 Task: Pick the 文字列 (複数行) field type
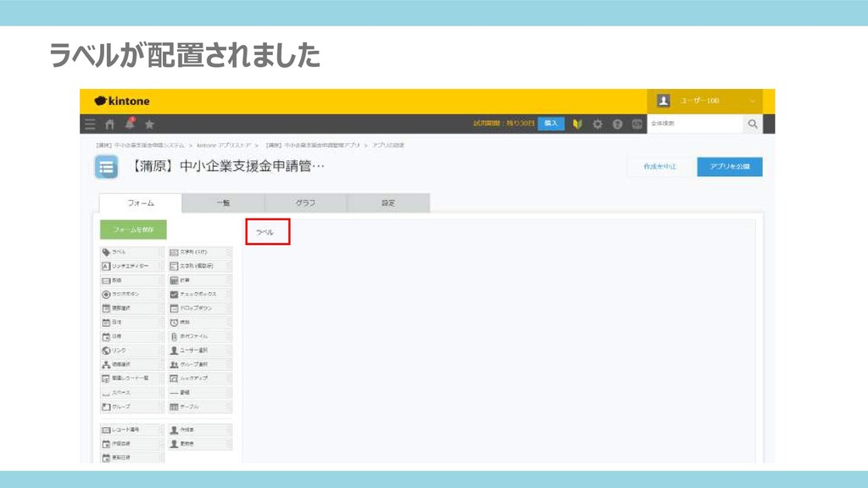200,266
